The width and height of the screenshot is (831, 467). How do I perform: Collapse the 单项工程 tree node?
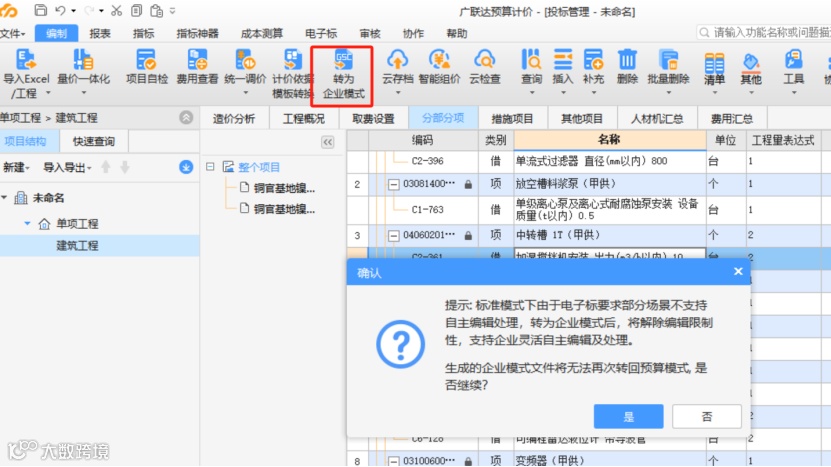coord(28,224)
